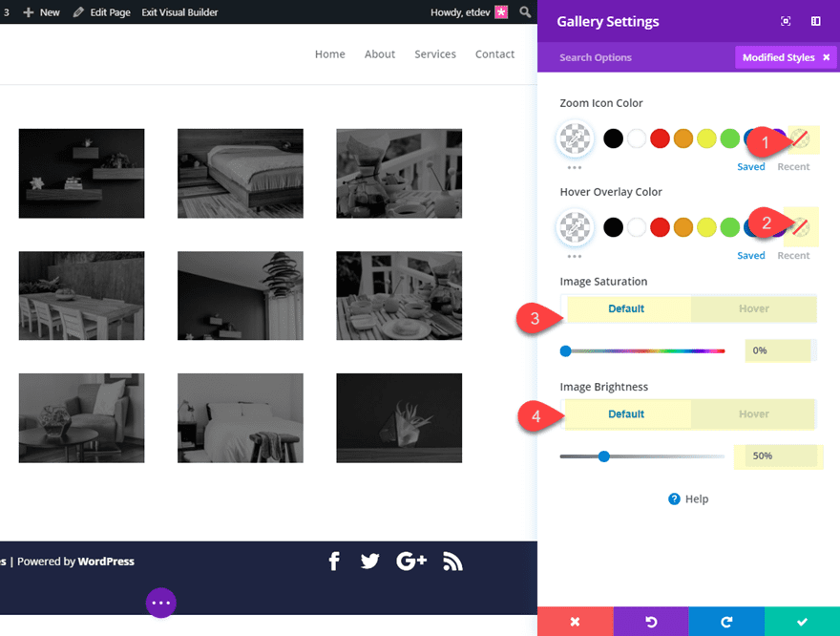Click the Help button
The image size is (840, 636).
(x=688, y=498)
